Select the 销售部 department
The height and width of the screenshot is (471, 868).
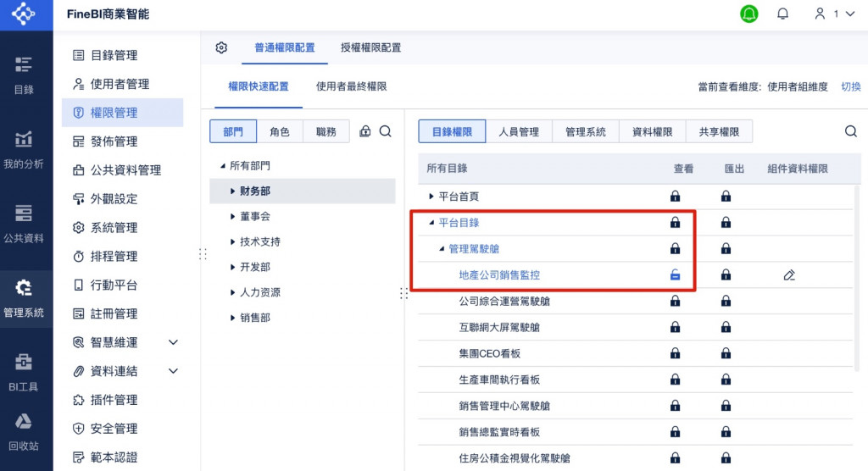click(x=254, y=318)
